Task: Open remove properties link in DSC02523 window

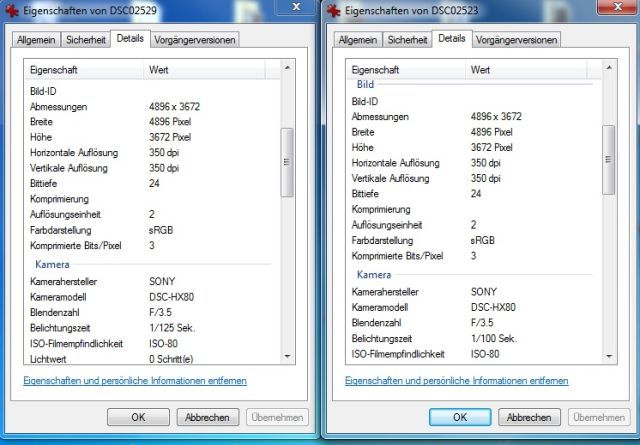Action: (457, 380)
